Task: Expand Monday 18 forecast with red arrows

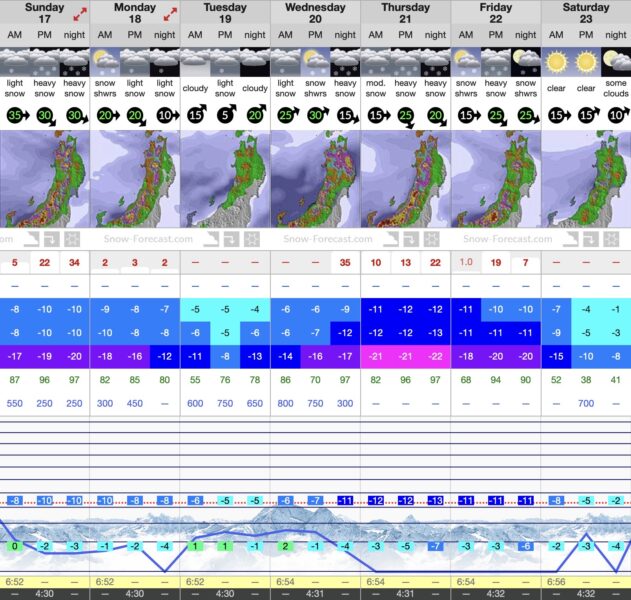Action: coord(170,14)
